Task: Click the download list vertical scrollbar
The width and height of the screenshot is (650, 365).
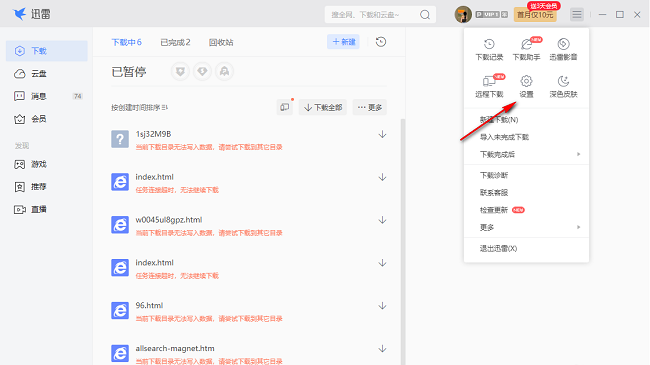Action: pos(403,241)
